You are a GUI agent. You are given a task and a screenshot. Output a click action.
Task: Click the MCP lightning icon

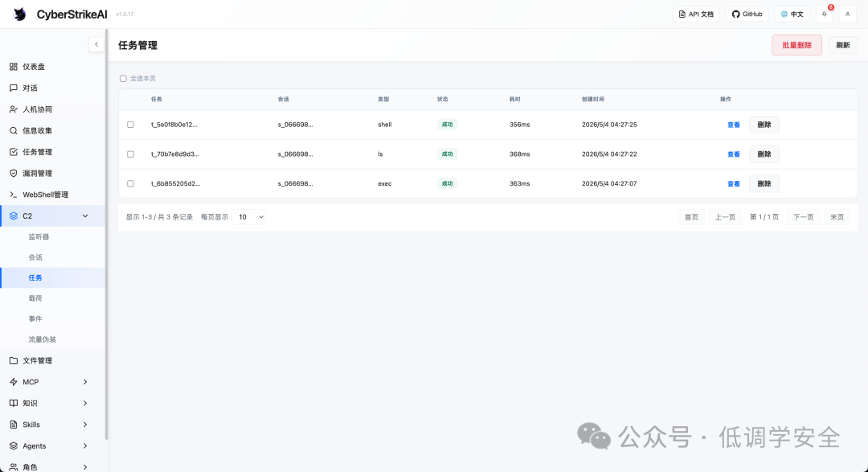(x=14, y=382)
